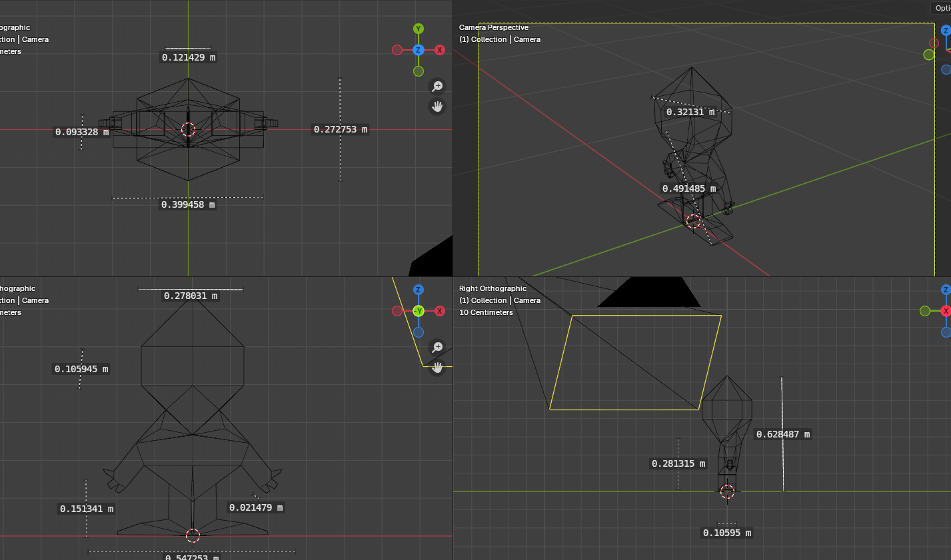Click the red X axis in the front view gizmo
Screen dimensions: 951x560
[x=440, y=311]
